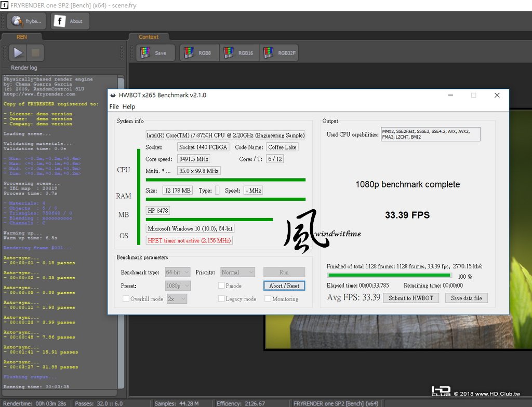The image size is (532, 407).
Task: Click the multiplier 35.0 x 99.8 MHz field
Action: pyautogui.click(x=199, y=171)
